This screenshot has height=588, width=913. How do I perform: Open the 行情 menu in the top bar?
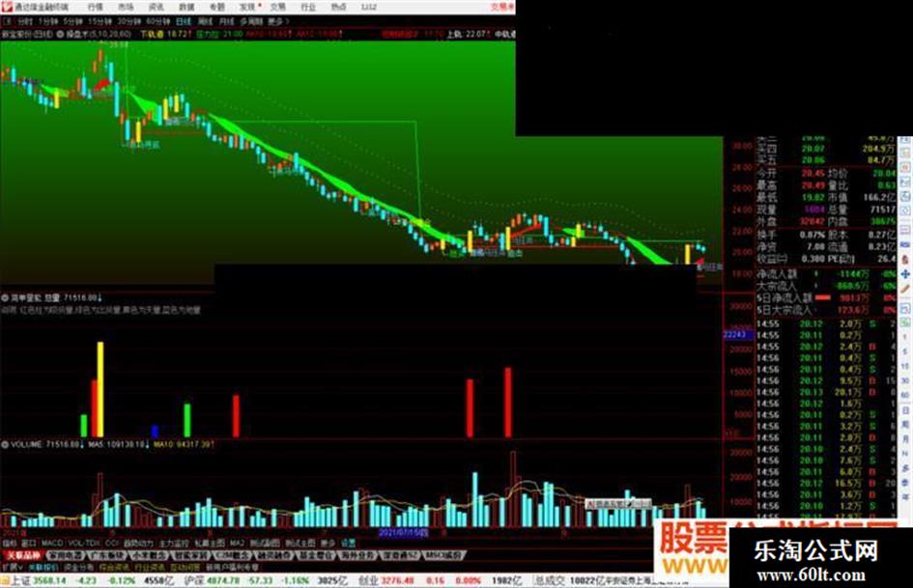96,7
